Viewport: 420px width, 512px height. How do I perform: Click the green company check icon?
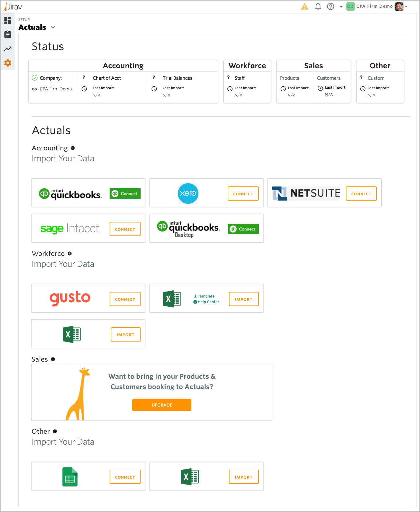point(35,78)
